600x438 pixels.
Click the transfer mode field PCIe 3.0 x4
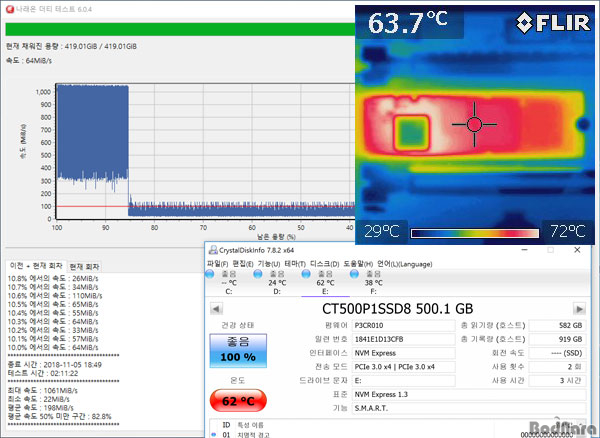(403, 367)
